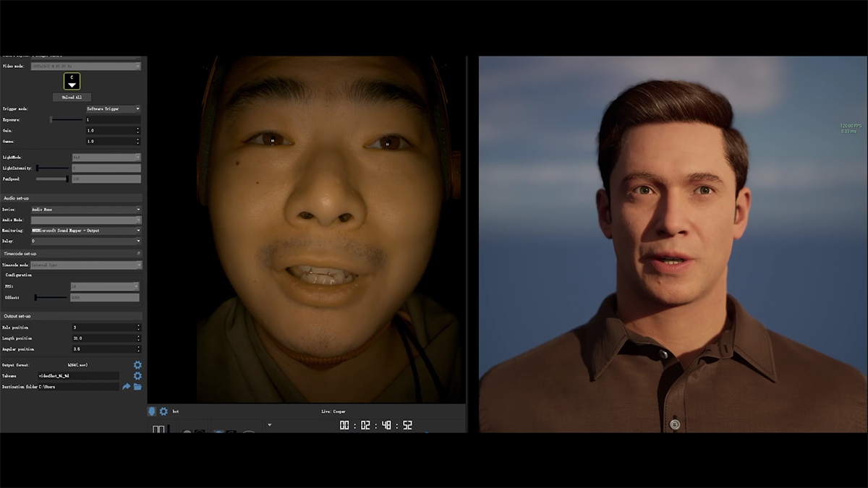This screenshot has width=868, height=488.
Task: Click the 'h264(.mov)' output format value
Action: [x=77, y=365]
